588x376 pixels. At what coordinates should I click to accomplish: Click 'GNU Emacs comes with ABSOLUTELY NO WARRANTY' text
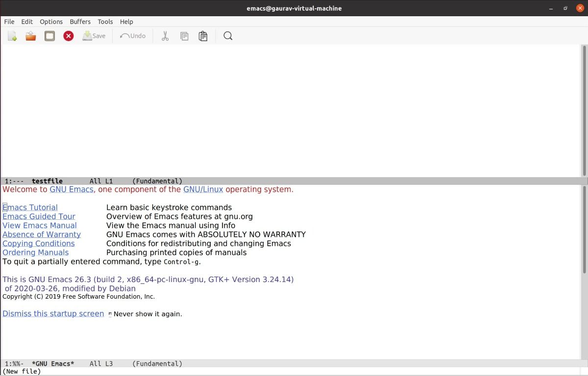click(206, 235)
